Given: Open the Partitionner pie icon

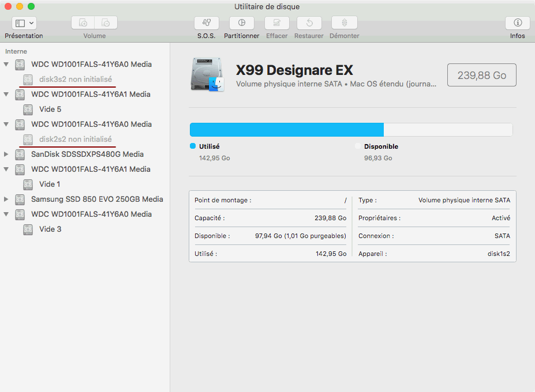Looking at the screenshot, I should click(242, 23).
